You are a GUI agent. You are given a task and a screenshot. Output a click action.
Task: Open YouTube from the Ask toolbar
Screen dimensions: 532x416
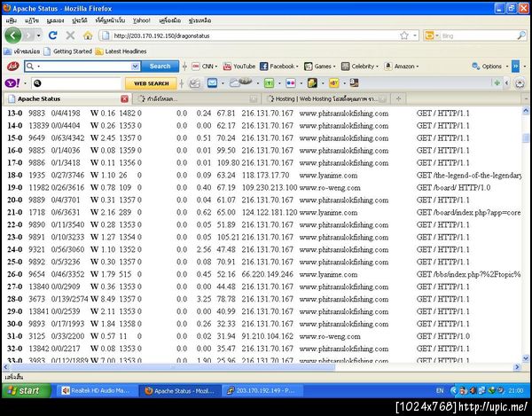pos(239,67)
